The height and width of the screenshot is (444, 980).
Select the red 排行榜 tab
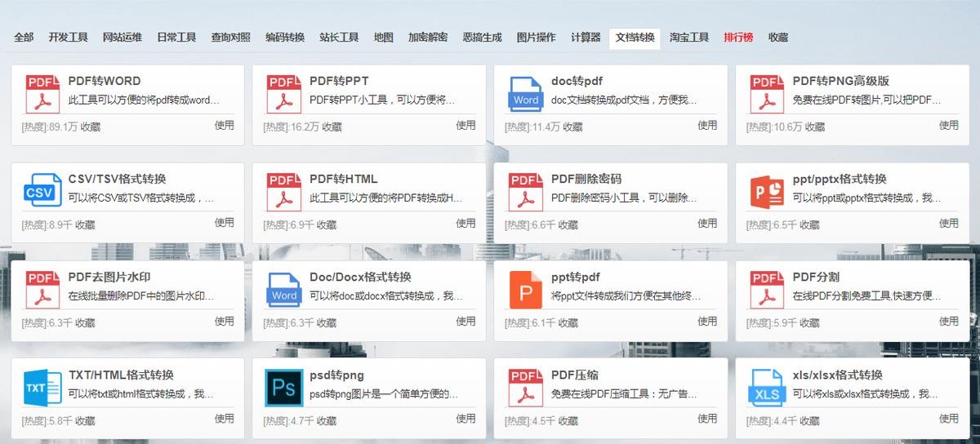coord(738,38)
